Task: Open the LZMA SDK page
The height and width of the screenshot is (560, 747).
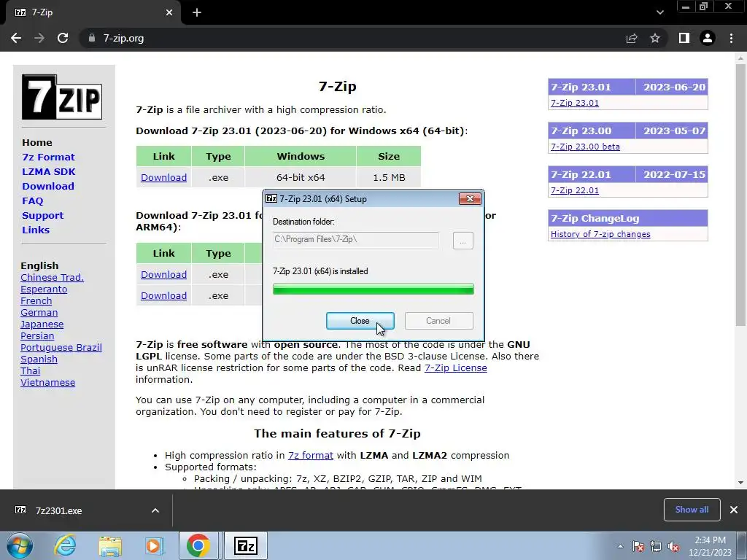Action: click(49, 172)
